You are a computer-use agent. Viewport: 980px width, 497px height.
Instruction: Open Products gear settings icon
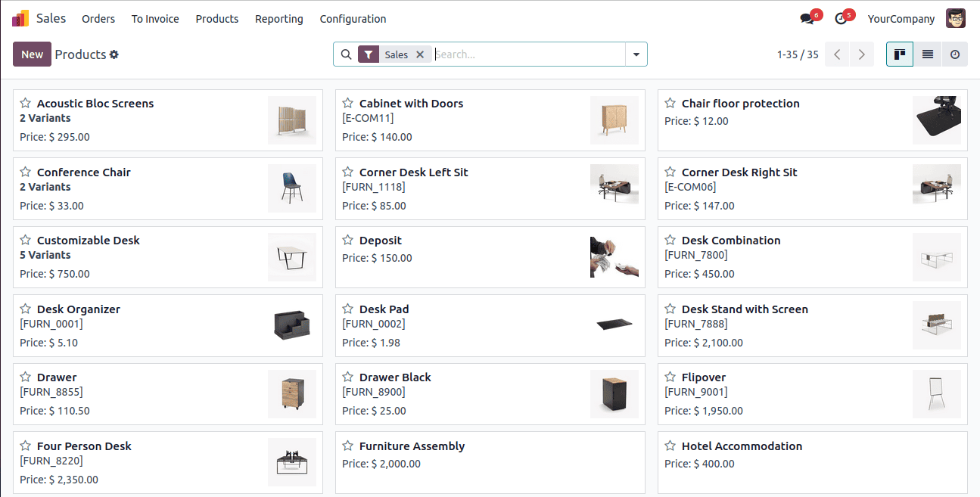[x=114, y=54]
